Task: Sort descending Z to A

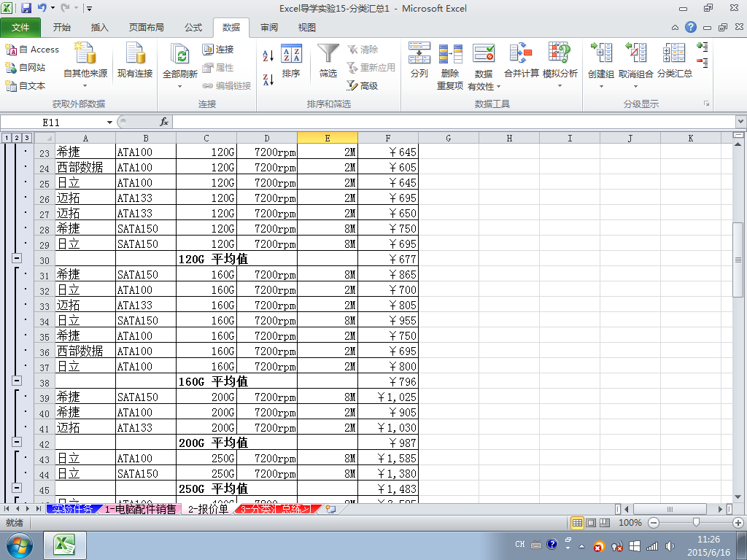Action: (268, 79)
